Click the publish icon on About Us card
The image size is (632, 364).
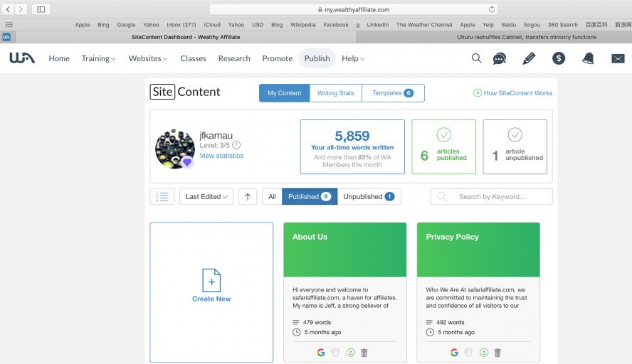point(351,353)
